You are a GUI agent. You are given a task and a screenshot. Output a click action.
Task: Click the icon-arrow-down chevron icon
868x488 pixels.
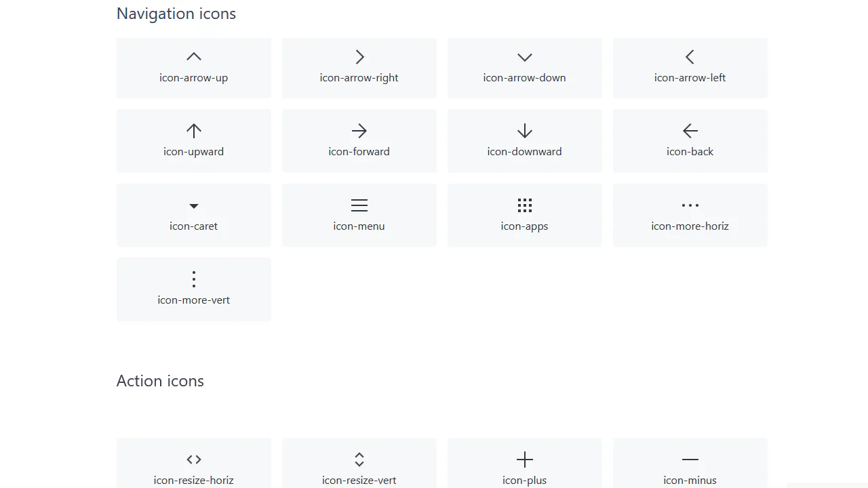pos(525,58)
